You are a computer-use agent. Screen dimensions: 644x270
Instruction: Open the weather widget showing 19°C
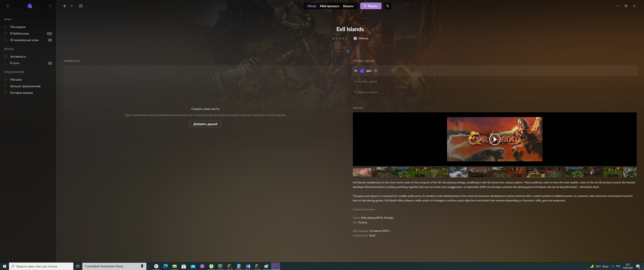click(x=599, y=266)
